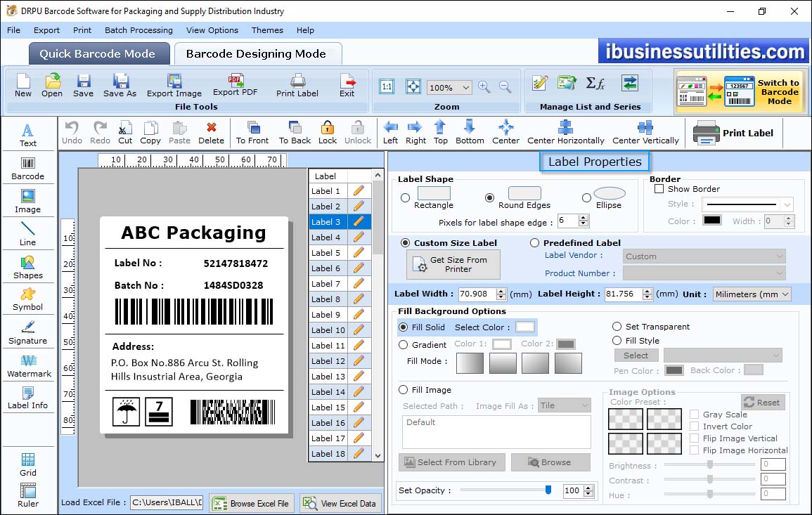The image size is (812, 515).
Task: Click the Fill Solid color swatch
Action: coord(524,327)
